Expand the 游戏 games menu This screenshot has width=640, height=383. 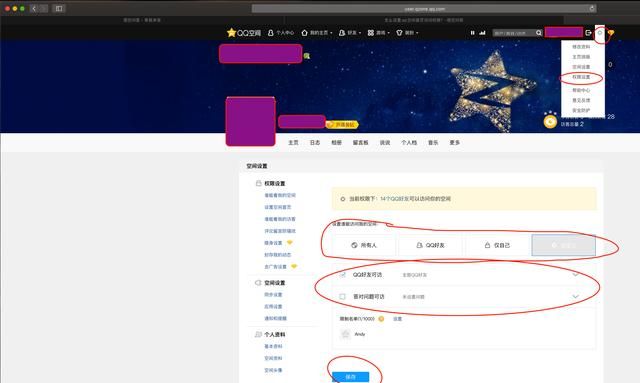click(x=378, y=33)
